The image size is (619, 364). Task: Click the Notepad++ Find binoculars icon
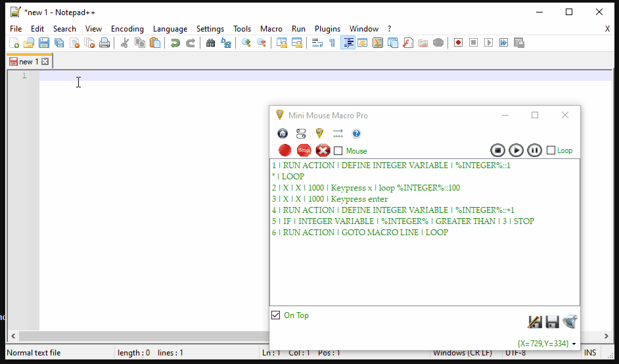(211, 43)
